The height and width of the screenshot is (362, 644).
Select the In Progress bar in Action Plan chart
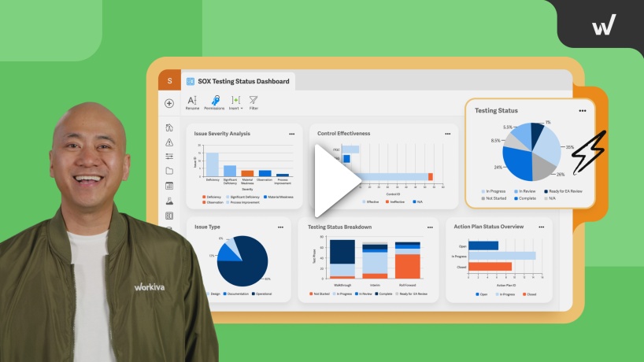point(502,256)
